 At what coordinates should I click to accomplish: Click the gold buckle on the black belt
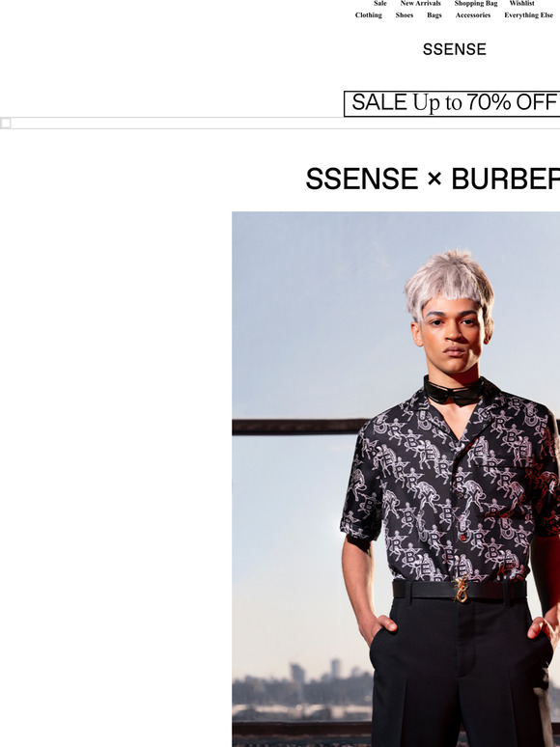[461, 590]
